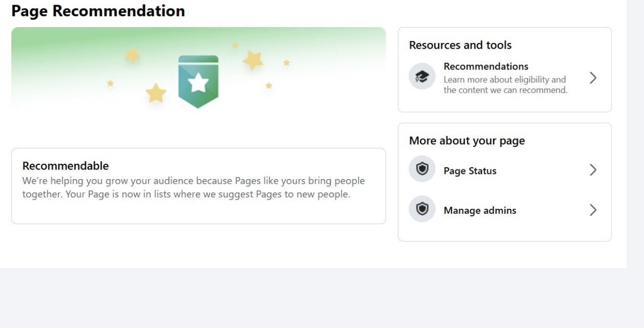644x328 pixels.
Task: Click the shield icon next to Manage admins
Action: (x=422, y=209)
